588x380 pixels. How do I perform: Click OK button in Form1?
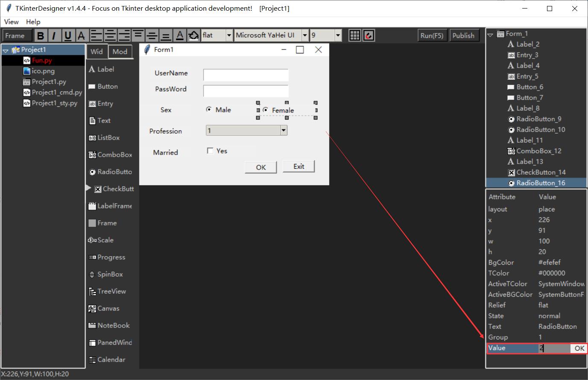tap(261, 167)
